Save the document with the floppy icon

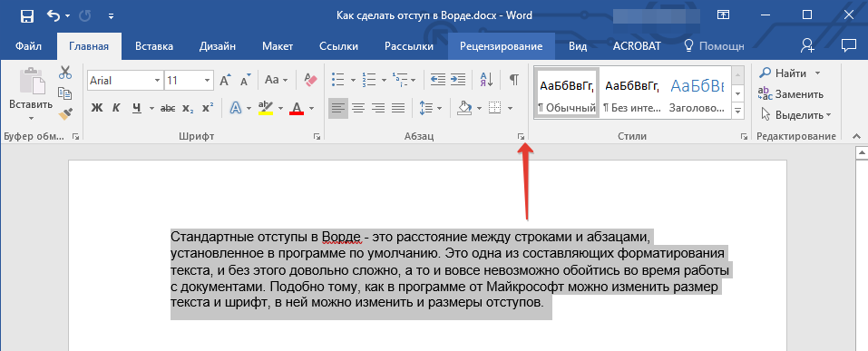click(27, 15)
